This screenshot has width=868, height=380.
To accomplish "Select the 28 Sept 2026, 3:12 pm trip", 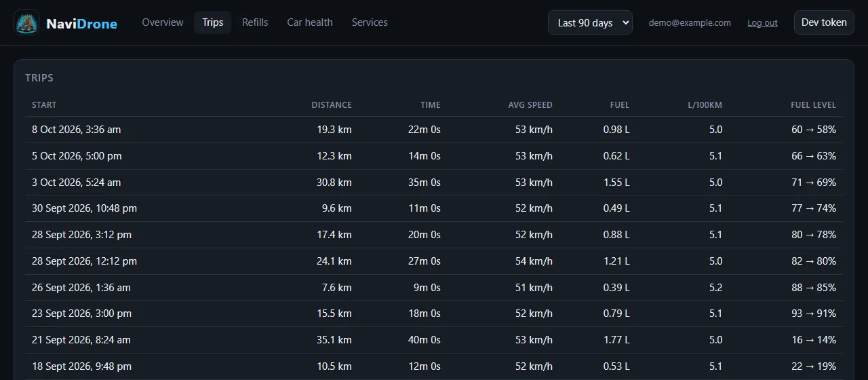I will pos(434,235).
